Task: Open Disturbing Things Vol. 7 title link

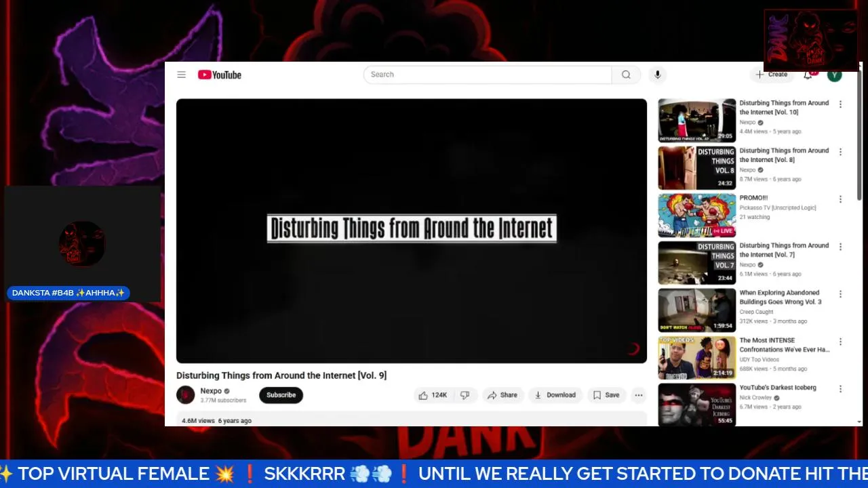Action: point(784,250)
